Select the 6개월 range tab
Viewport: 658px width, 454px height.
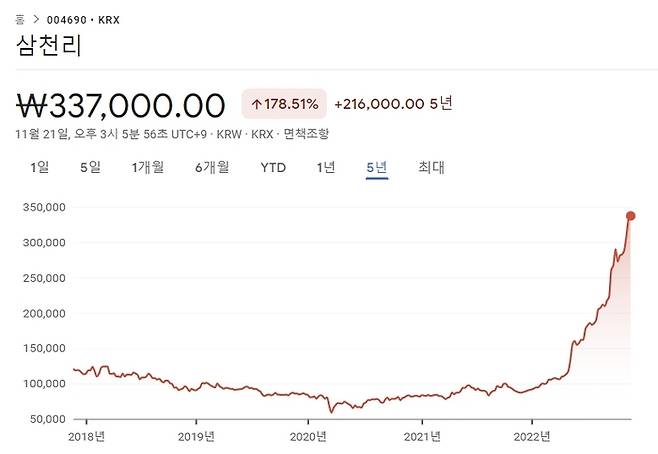(x=212, y=167)
